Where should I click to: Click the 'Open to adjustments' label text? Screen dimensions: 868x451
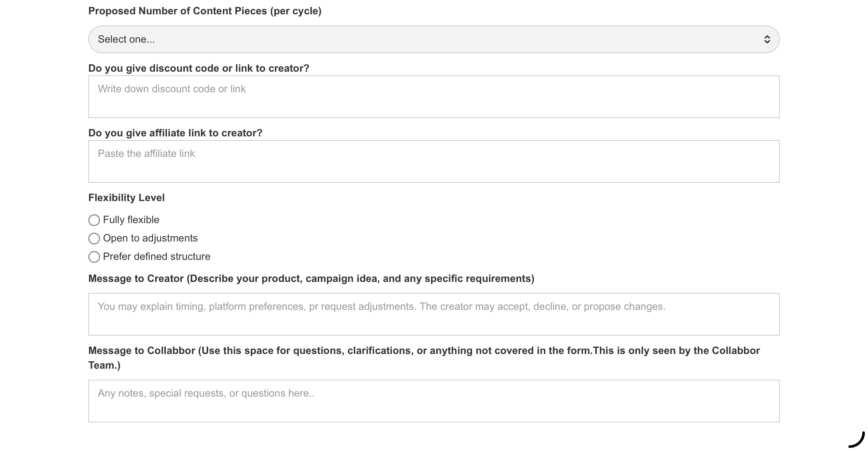click(x=150, y=238)
